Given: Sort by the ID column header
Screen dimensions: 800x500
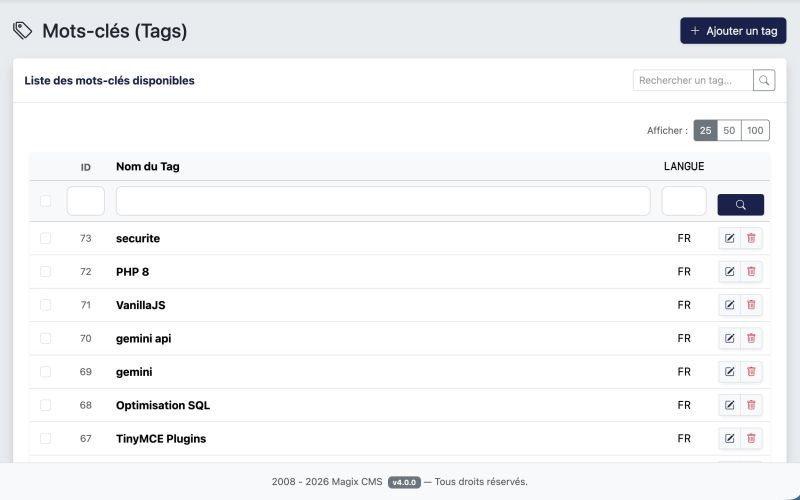Looking at the screenshot, I should (x=86, y=167).
